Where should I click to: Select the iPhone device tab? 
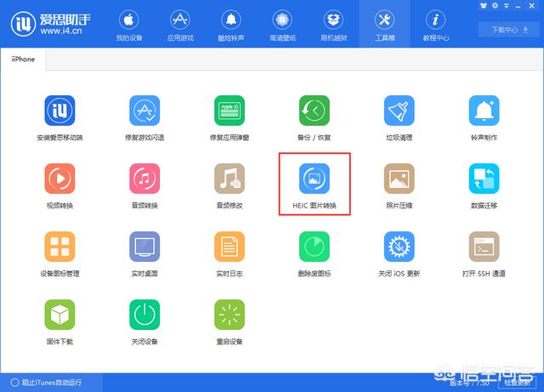pyautogui.click(x=23, y=60)
